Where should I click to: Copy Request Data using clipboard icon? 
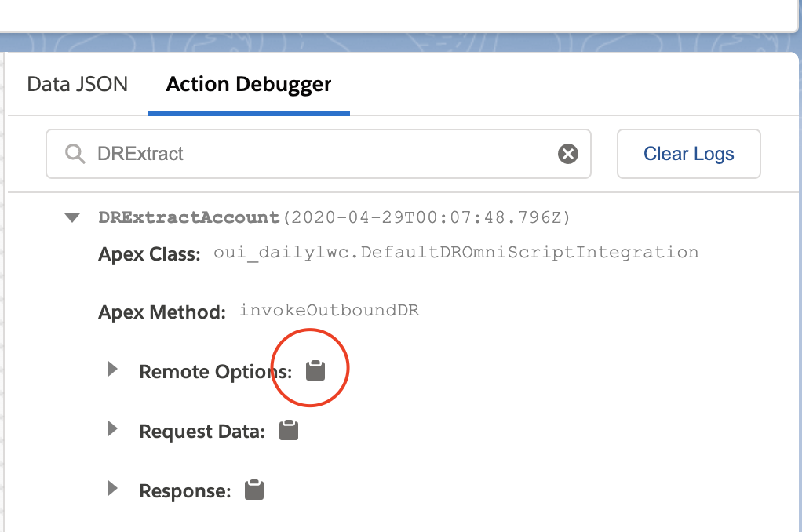[x=289, y=430]
